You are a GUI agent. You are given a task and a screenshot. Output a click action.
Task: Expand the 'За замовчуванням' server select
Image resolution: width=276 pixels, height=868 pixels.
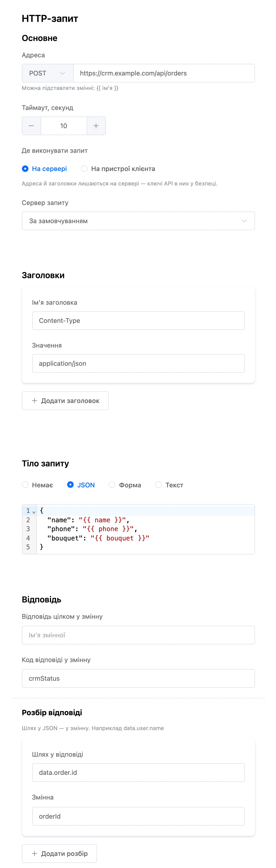click(138, 221)
